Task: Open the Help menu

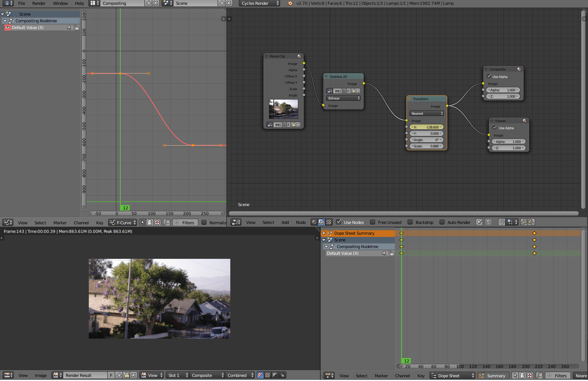Action: click(79, 3)
